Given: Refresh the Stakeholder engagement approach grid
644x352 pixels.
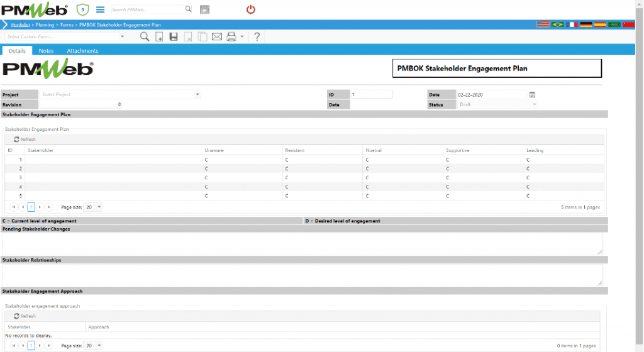Looking at the screenshot, I should [x=25, y=316].
